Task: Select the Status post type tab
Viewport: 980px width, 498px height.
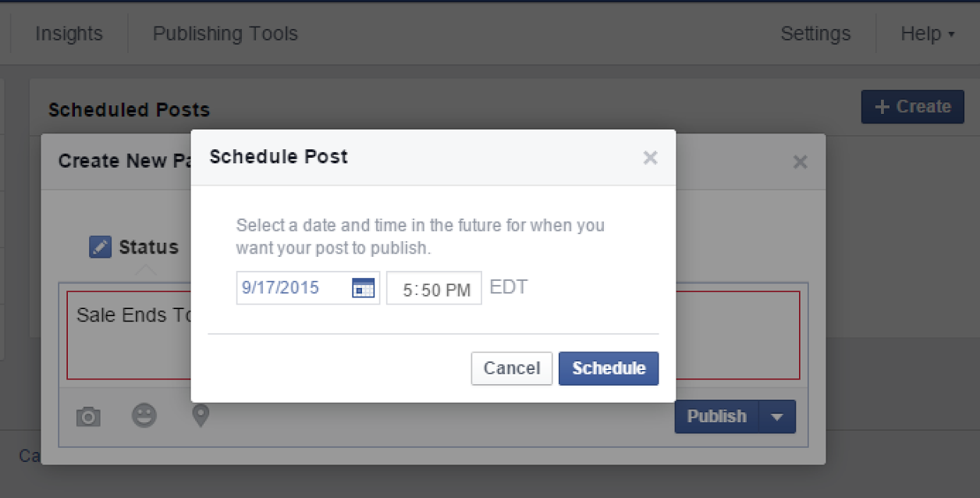Action: (134, 247)
